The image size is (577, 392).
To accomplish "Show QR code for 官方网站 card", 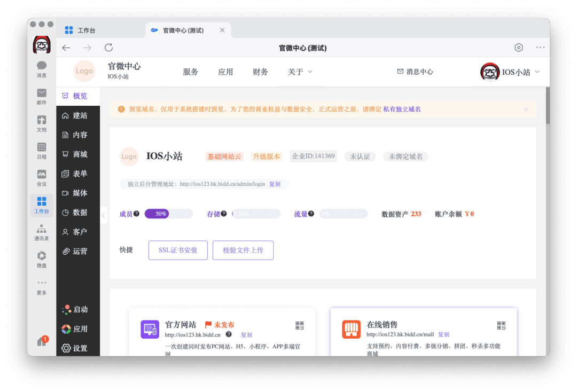I will pyautogui.click(x=300, y=325).
